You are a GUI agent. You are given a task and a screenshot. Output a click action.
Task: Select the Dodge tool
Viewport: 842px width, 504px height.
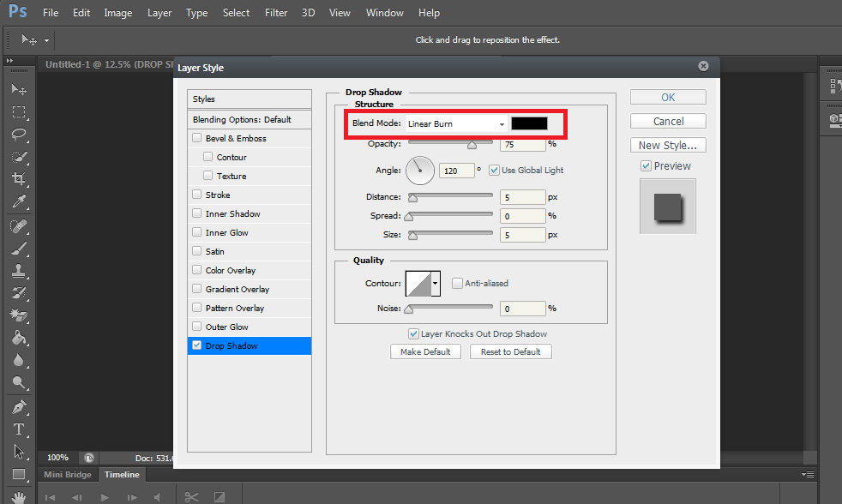pos(19,382)
